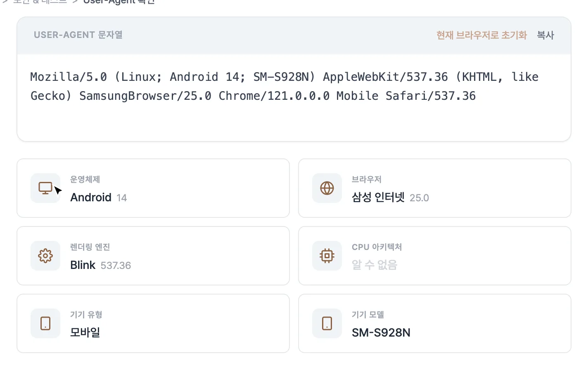
Task: Click the globe icon in 브라우저 card
Action: coord(327,188)
